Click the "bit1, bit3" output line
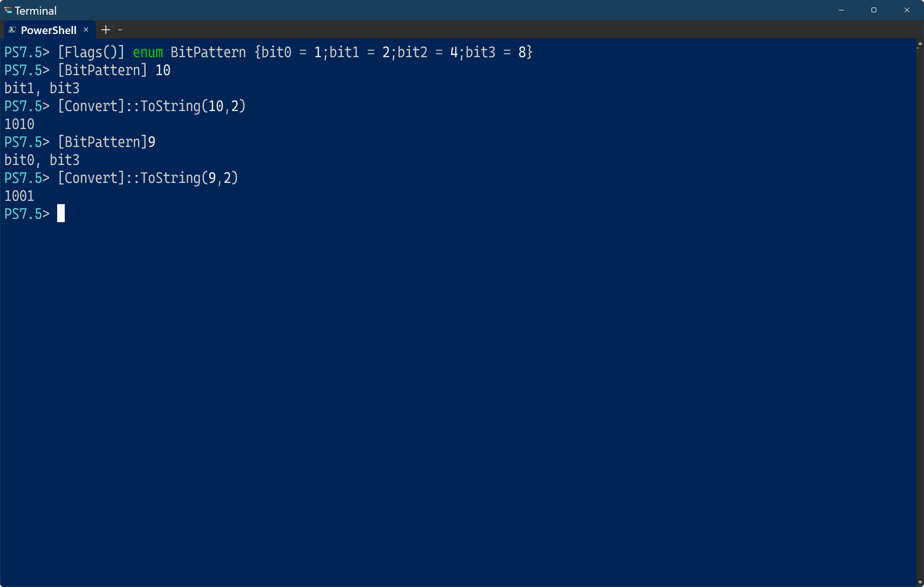 pos(42,88)
